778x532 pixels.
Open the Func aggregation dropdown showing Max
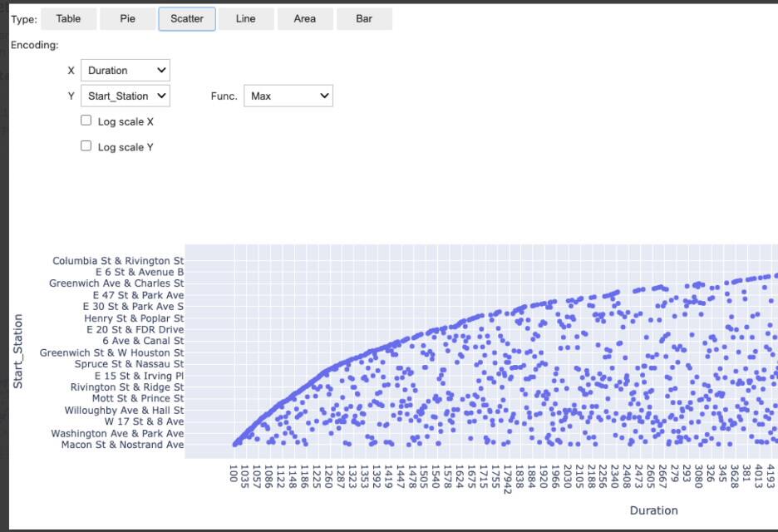pyautogui.click(x=287, y=96)
